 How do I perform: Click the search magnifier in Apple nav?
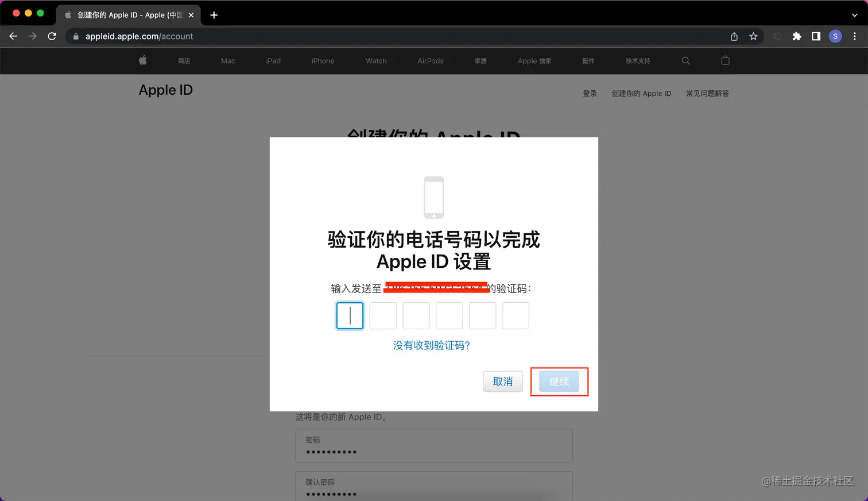coord(685,60)
